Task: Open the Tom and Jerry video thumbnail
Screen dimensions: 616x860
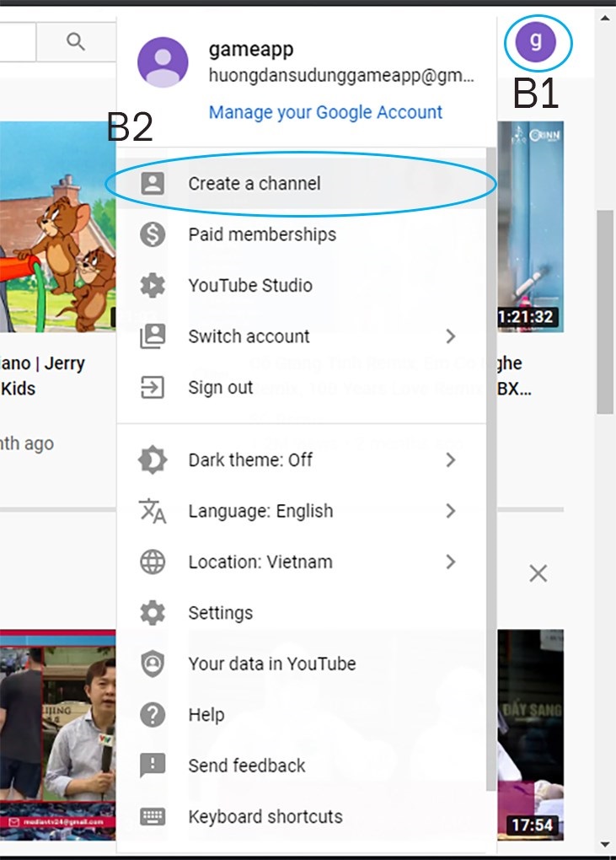Action: (x=57, y=227)
